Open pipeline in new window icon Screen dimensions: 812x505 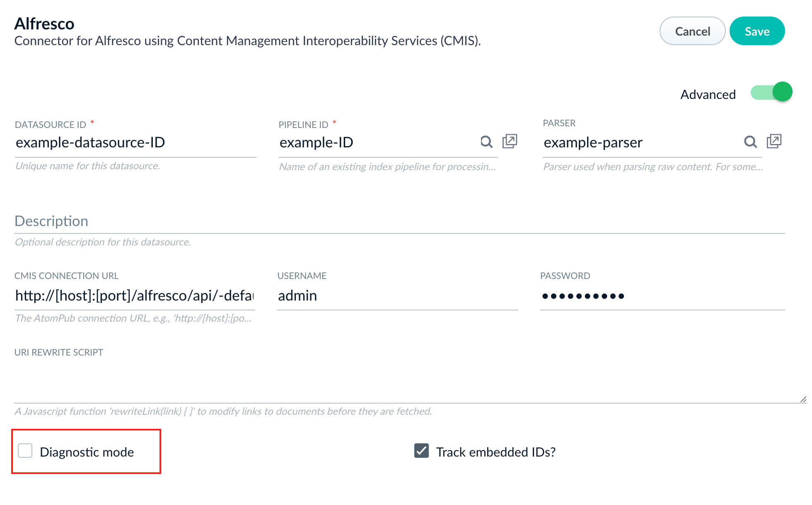pyautogui.click(x=510, y=141)
